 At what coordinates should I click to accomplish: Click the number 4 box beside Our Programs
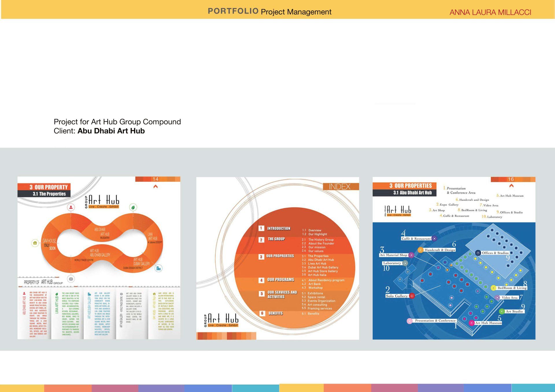click(261, 280)
